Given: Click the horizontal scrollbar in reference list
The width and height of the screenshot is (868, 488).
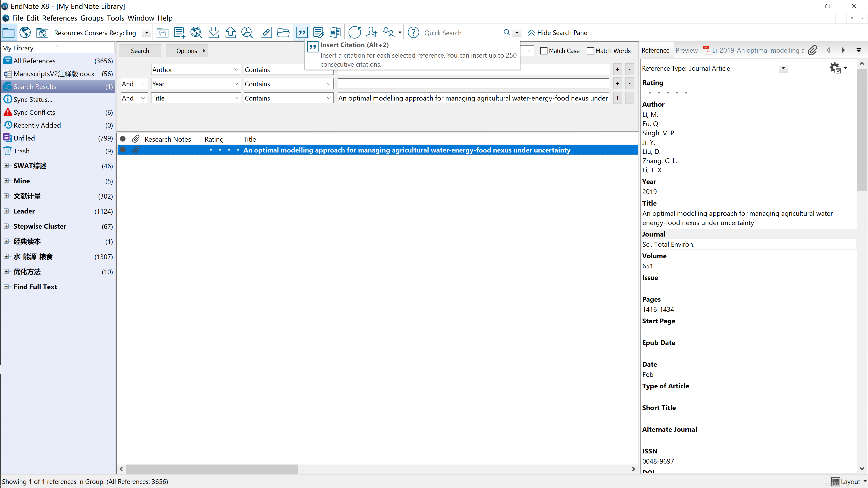Looking at the screenshot, I should 212,469.
